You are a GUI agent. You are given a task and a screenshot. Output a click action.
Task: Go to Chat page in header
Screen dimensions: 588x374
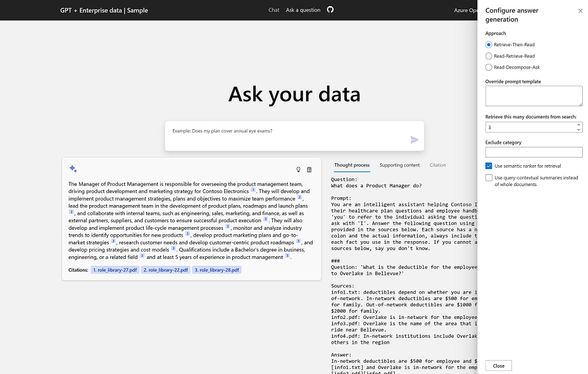(x=274, y=10)
